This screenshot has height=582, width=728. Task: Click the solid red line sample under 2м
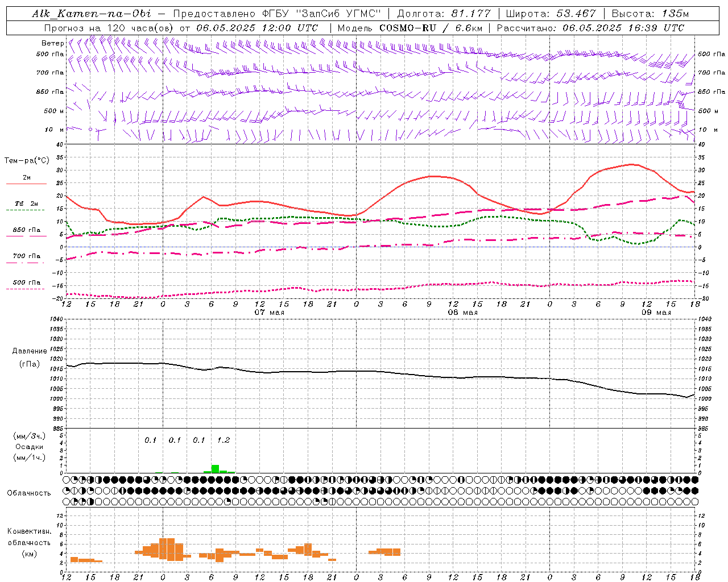point(26,184)
